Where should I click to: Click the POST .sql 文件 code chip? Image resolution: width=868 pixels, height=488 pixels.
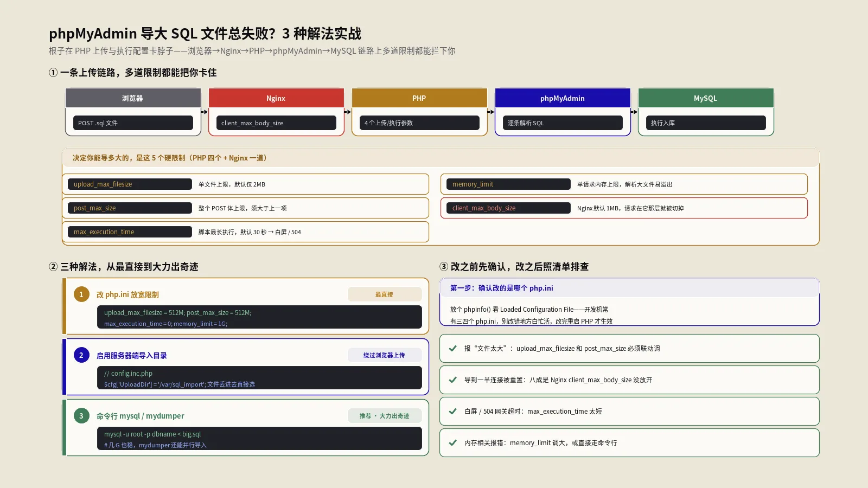point(133,123)
